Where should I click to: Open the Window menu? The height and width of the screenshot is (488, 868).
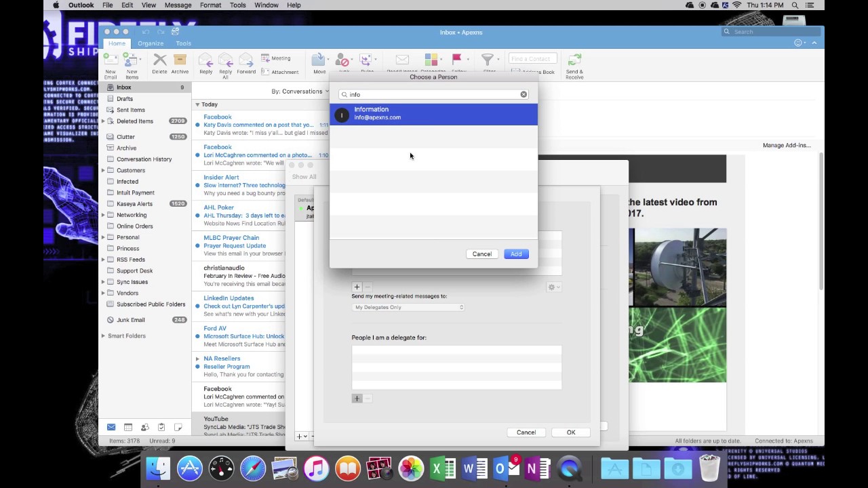[266, 5]
